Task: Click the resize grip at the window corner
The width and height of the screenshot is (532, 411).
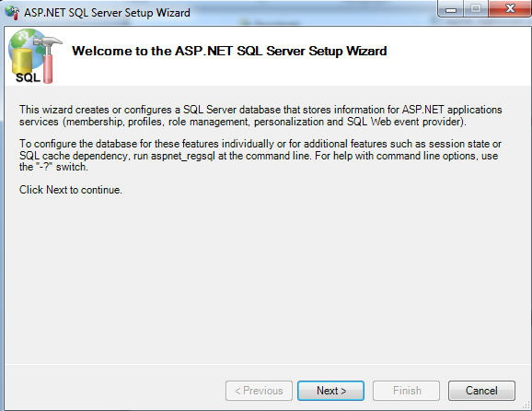Action: coord(526,405)
